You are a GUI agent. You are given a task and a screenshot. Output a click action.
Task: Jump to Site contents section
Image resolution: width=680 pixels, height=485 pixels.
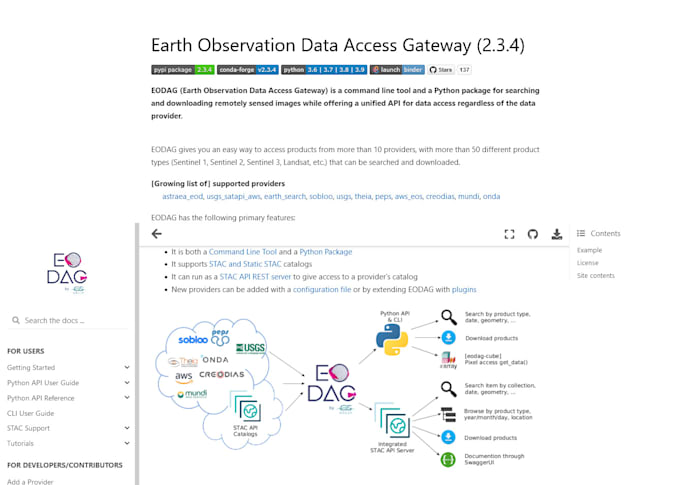595,275
